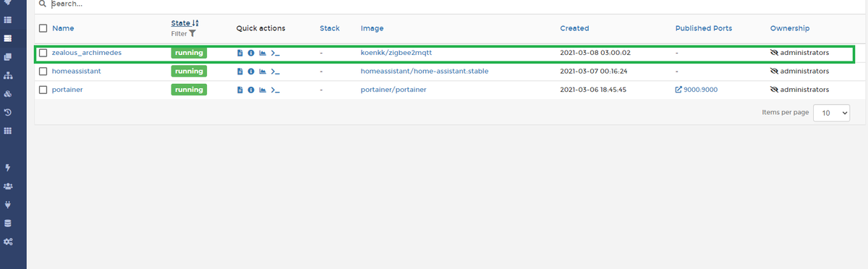Click running badge of zealous_archimedes
The height and width of the screenshot is (269, 868).
pos(189,53)
